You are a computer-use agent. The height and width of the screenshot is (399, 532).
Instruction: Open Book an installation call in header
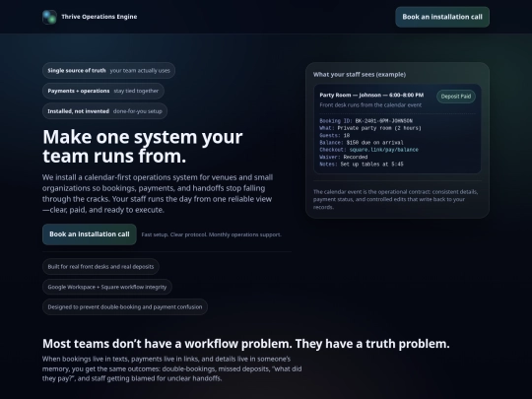click(442, 17)
